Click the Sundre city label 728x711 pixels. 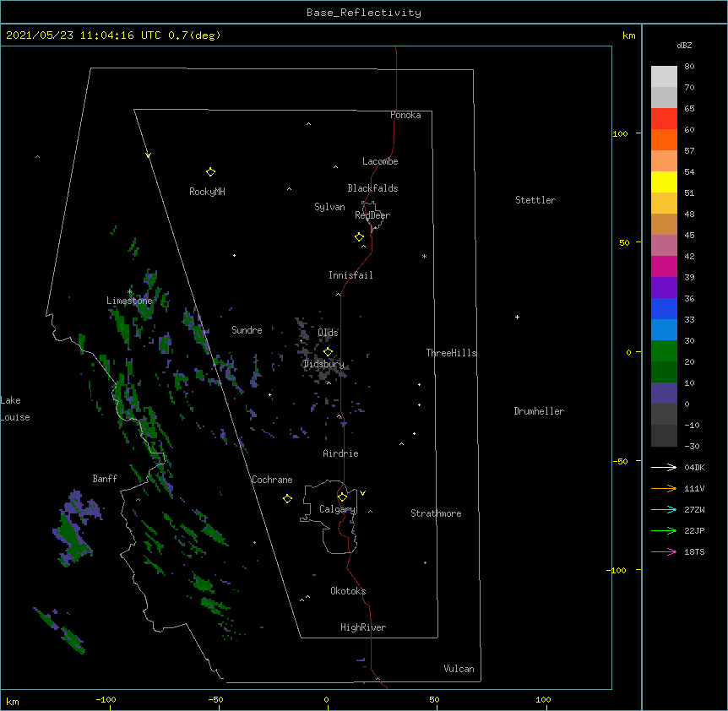(x=247, y=330)
